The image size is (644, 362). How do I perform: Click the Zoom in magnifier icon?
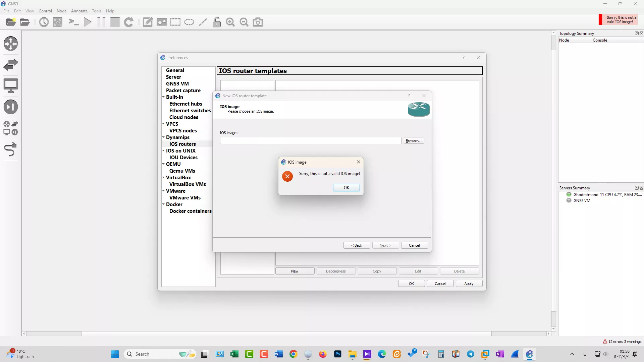[230, 22]
